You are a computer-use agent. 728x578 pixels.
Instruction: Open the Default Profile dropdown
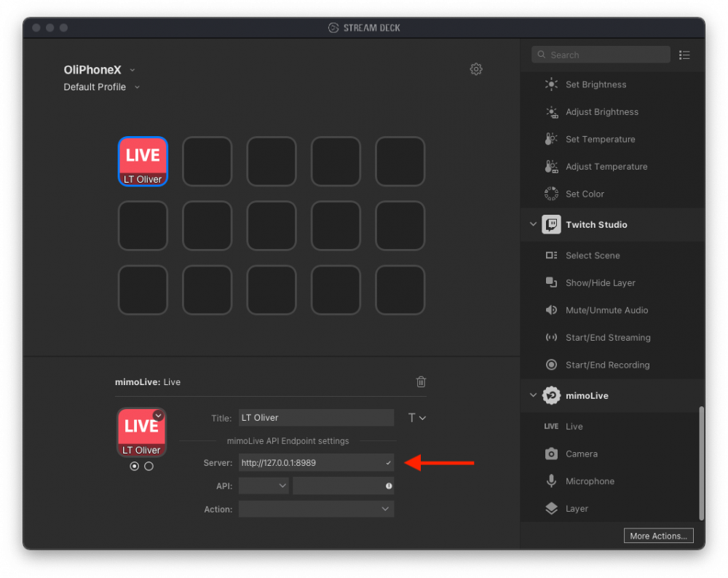pyautogui.click(x=137, y=87)
